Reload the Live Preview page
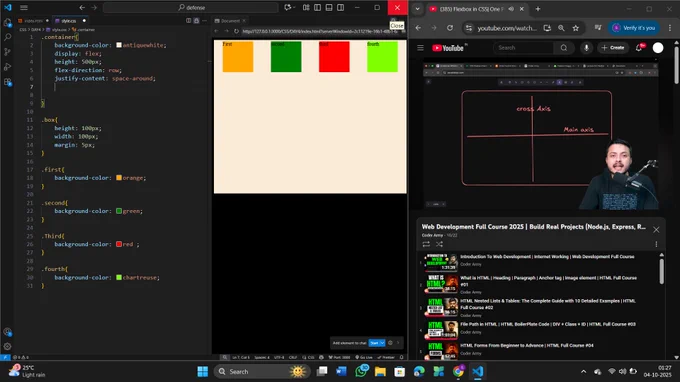The width and height of the screenshot is (680, 382). tap(236, 31)
